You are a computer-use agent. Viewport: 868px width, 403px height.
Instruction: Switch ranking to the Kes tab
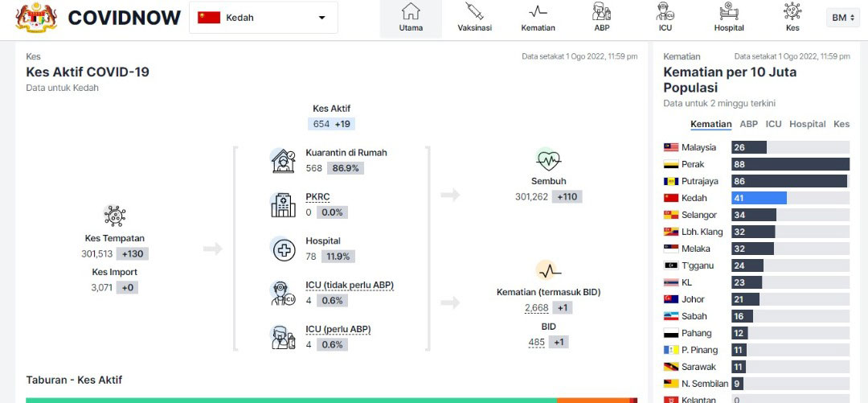pyautogui.click(x=841, y=124)
